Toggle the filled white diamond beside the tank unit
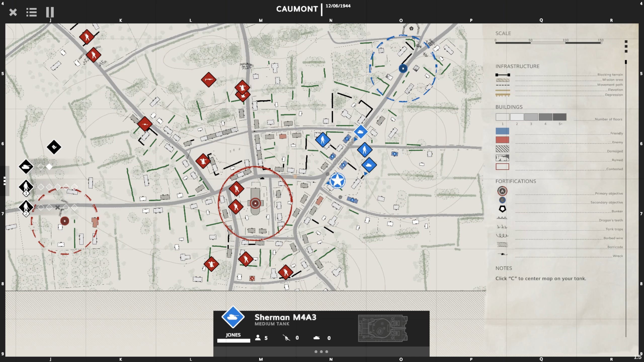The image size is (644, 362). click(x=49, y=166)
